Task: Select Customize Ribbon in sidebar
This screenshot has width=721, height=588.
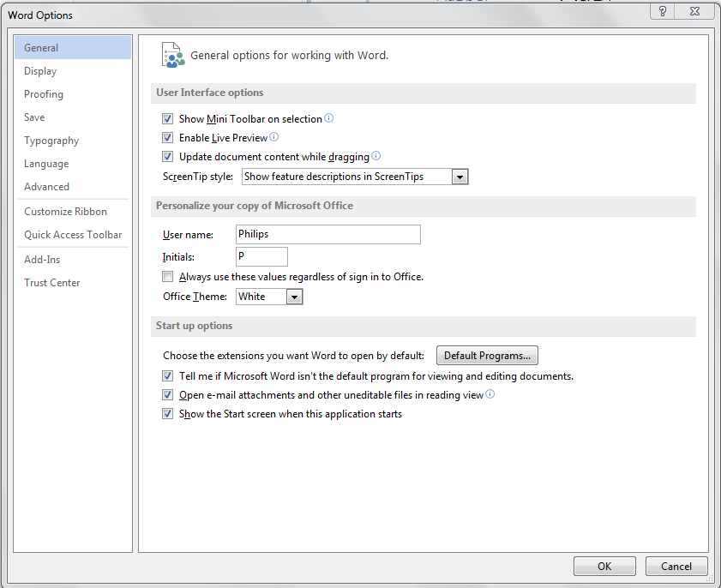Action: 65,212
